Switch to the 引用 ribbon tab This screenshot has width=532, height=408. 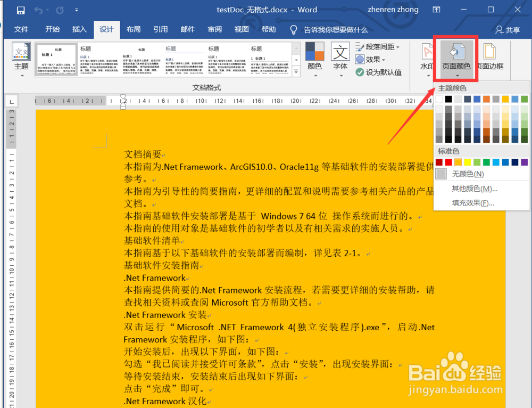(161, 29)
